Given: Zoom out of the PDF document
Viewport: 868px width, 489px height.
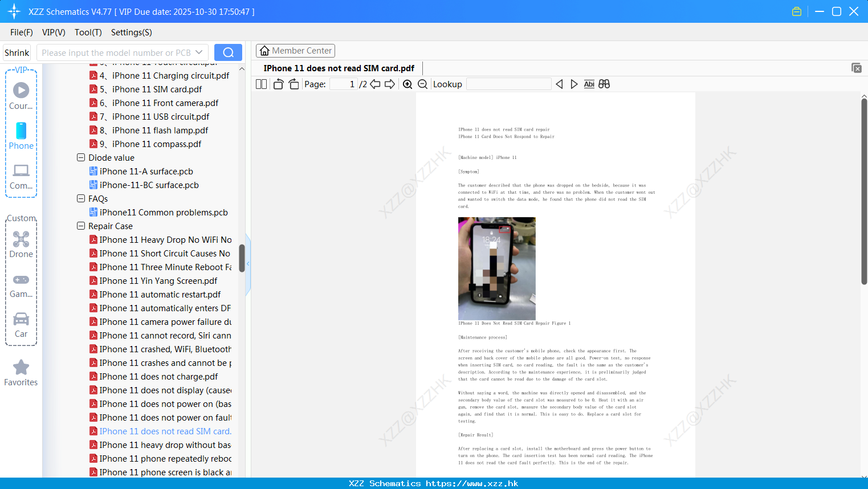Looking at the screenshot, I should [x=423, y=84].
